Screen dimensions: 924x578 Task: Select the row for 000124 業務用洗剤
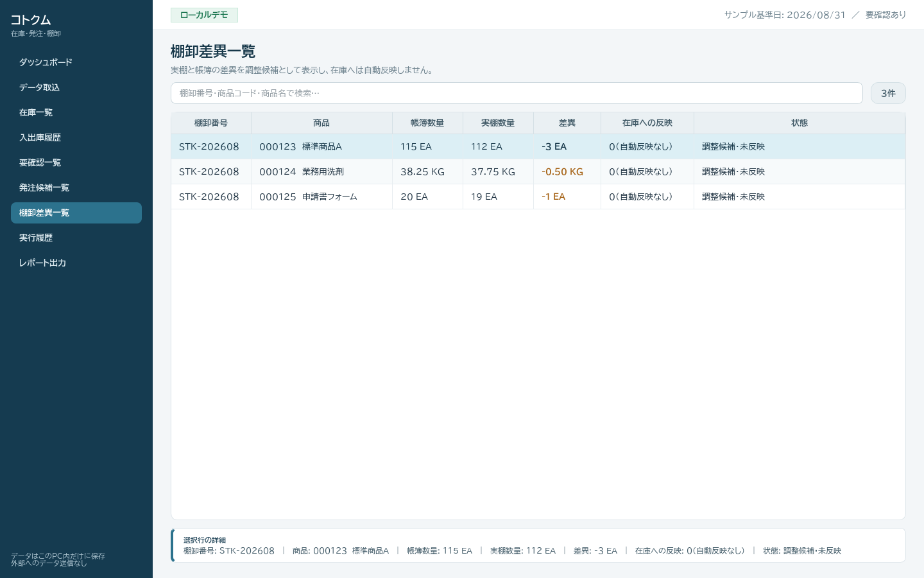pos(538,171)
